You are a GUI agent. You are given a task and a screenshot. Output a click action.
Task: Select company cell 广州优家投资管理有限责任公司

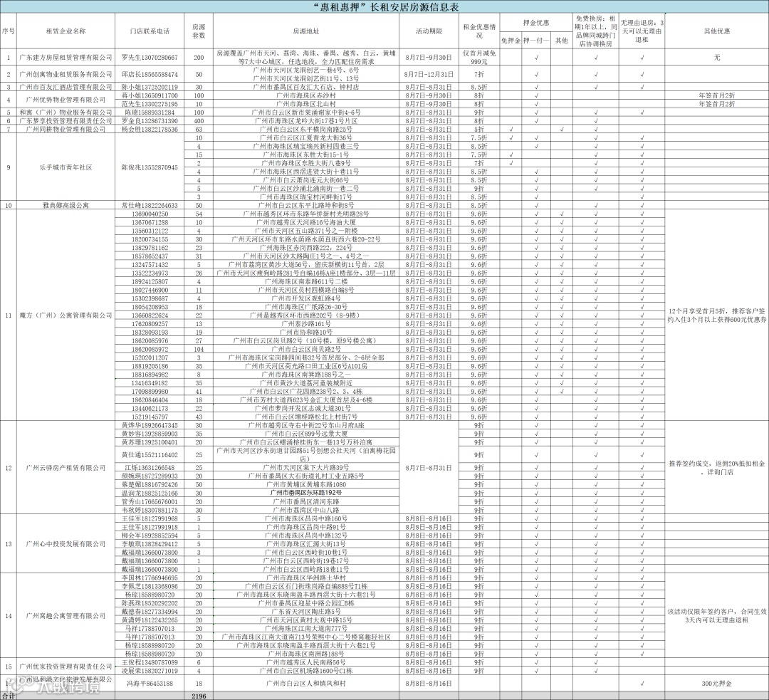click(x=66, y=667)
